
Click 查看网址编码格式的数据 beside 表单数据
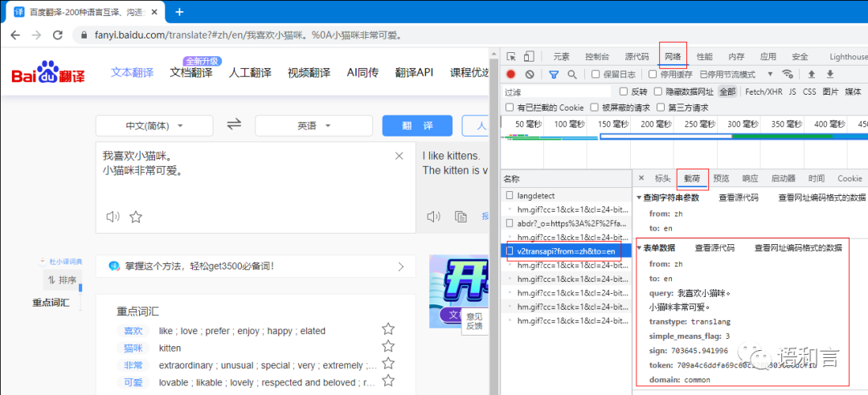(798, 248)
